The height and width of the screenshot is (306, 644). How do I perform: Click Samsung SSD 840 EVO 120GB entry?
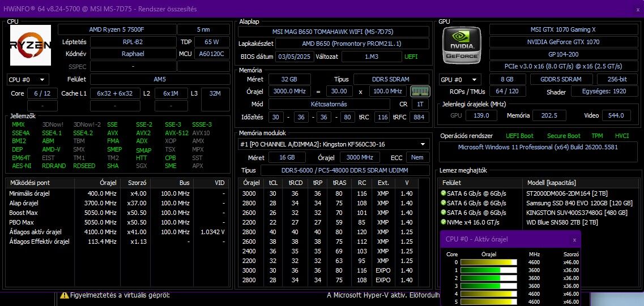click(x=579, y=203)
